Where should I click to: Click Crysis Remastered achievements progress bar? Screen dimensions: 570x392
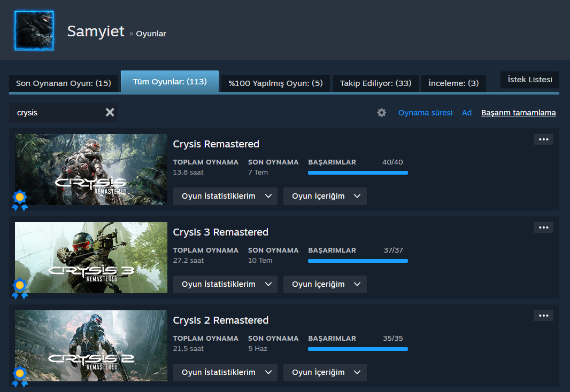pos(358,173)
